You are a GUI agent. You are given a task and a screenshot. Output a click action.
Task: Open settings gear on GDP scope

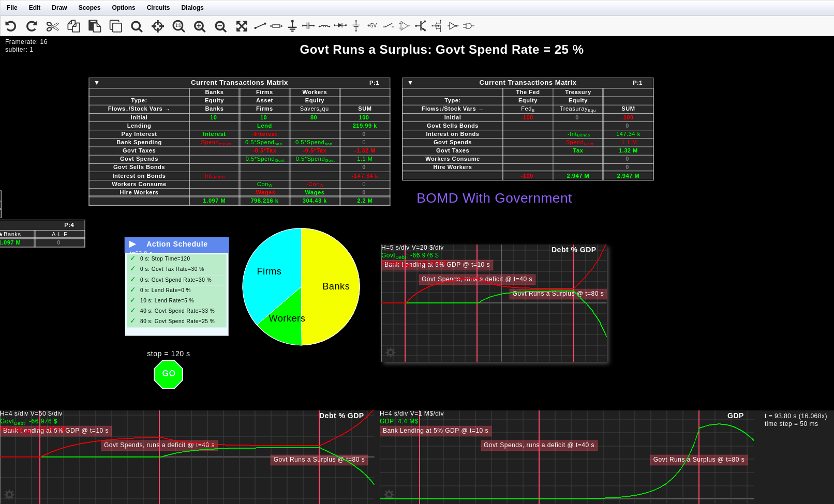click(389, 495)
